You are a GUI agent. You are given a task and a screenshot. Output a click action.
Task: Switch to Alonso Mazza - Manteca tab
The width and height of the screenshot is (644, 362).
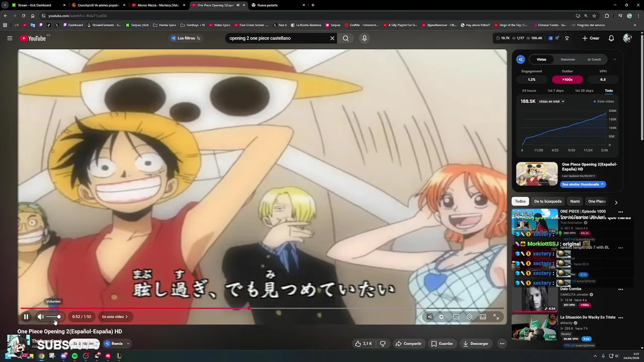pyautogui.click(x=158, y=5)
